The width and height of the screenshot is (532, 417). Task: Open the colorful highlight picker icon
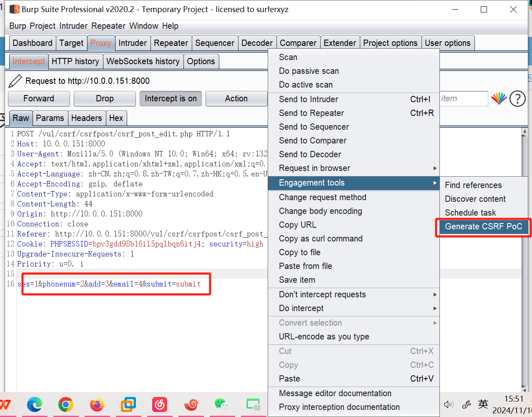point(499,98)
